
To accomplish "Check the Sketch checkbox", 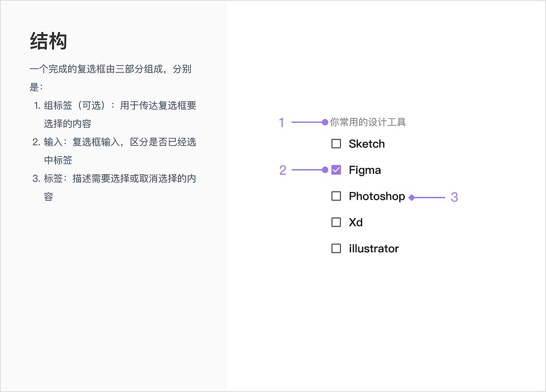I will point(336,144).
